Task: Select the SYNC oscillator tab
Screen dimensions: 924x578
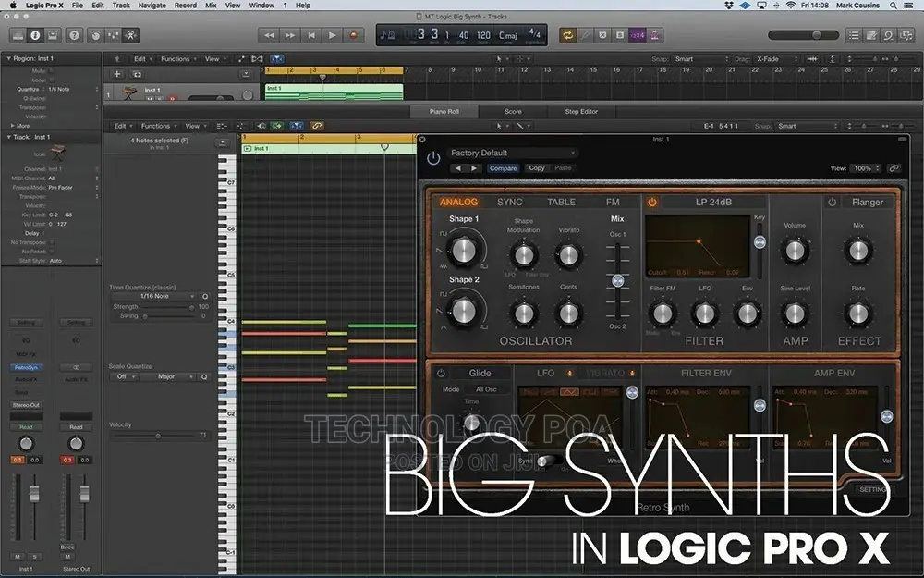Action: point(510,203)
